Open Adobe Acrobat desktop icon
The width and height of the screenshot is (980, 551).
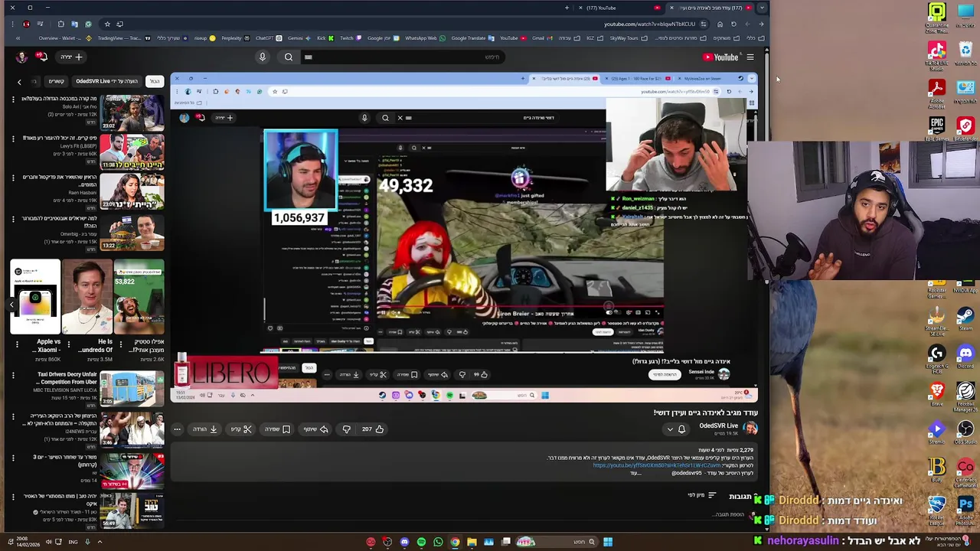click(937, 91)
